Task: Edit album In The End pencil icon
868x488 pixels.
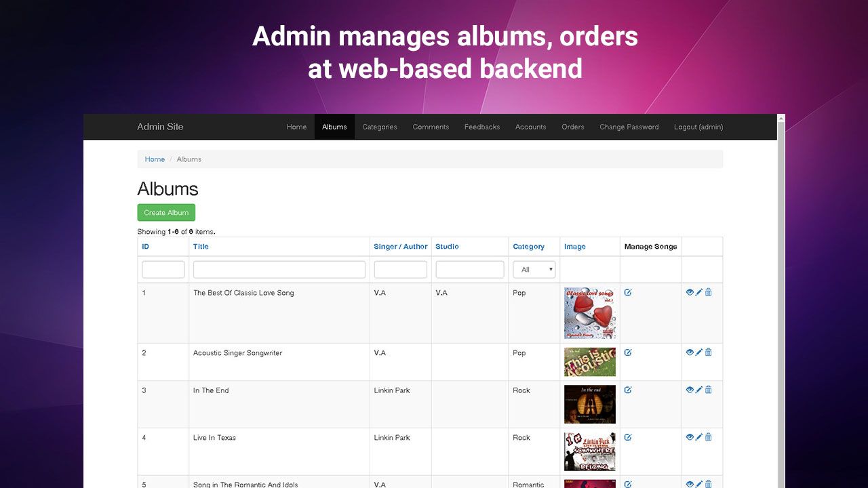Action: (x=699, y=390)
